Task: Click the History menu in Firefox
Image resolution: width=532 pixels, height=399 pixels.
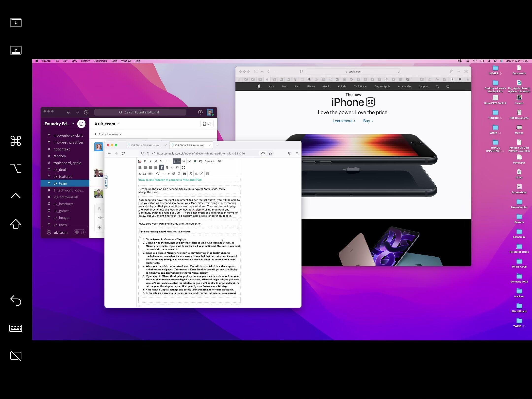Action: pyautogui.click(x=85, y=61)
